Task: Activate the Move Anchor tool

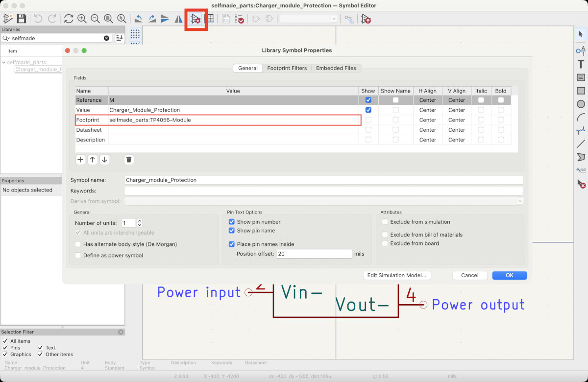Action: pyautogui.click(x=581, y=170)
